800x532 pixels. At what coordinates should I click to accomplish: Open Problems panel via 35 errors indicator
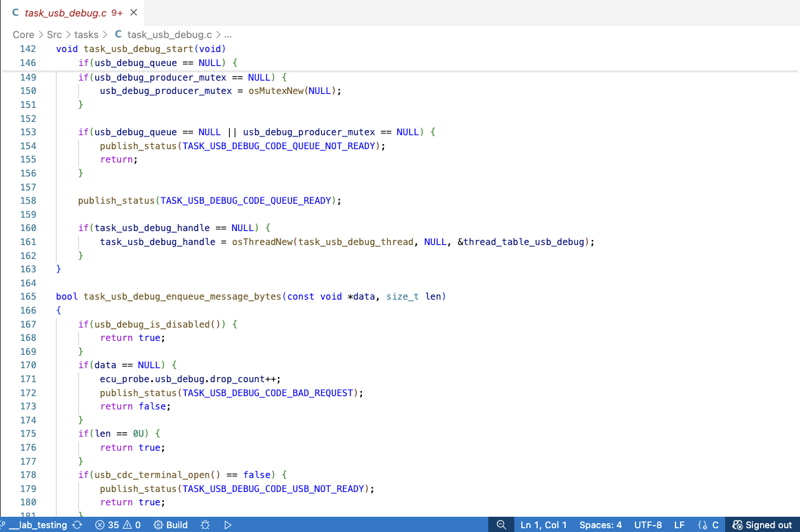click(x=107, y=525)
